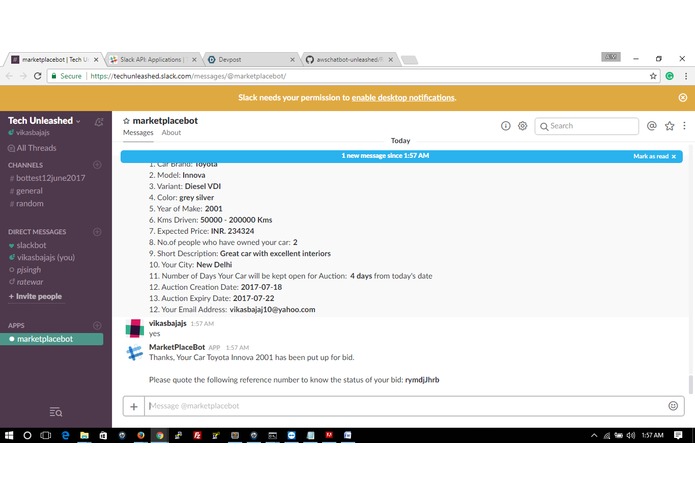Click the browser address bar URL
695x494 pixels.
pyautogui.click(x=188, y=76)
